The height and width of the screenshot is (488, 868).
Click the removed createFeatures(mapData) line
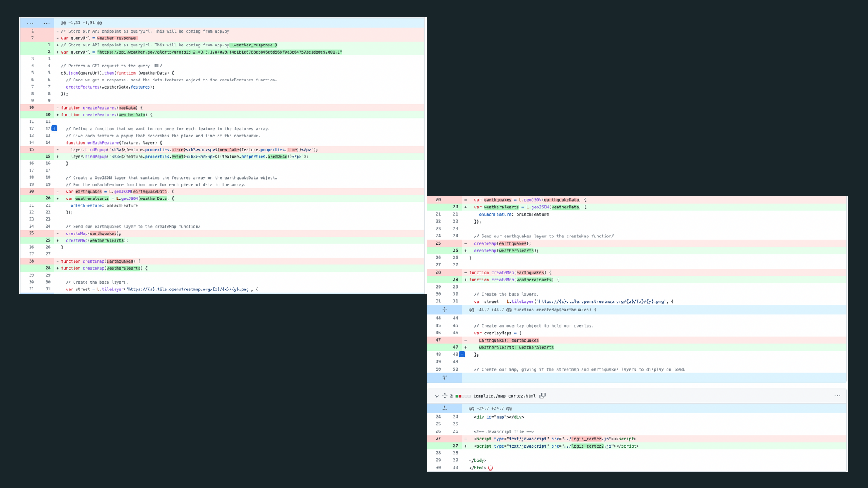(102, 108)
